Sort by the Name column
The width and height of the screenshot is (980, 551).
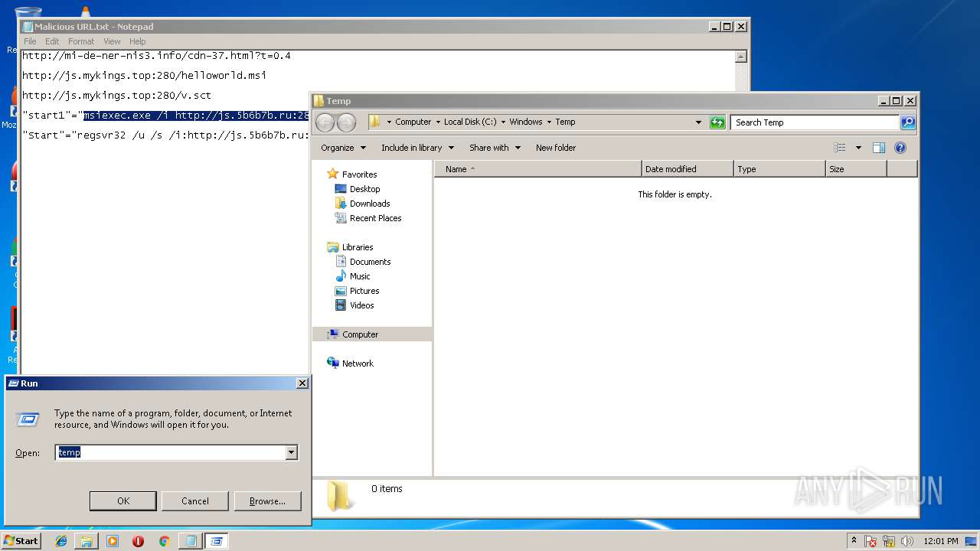[538, 169]
